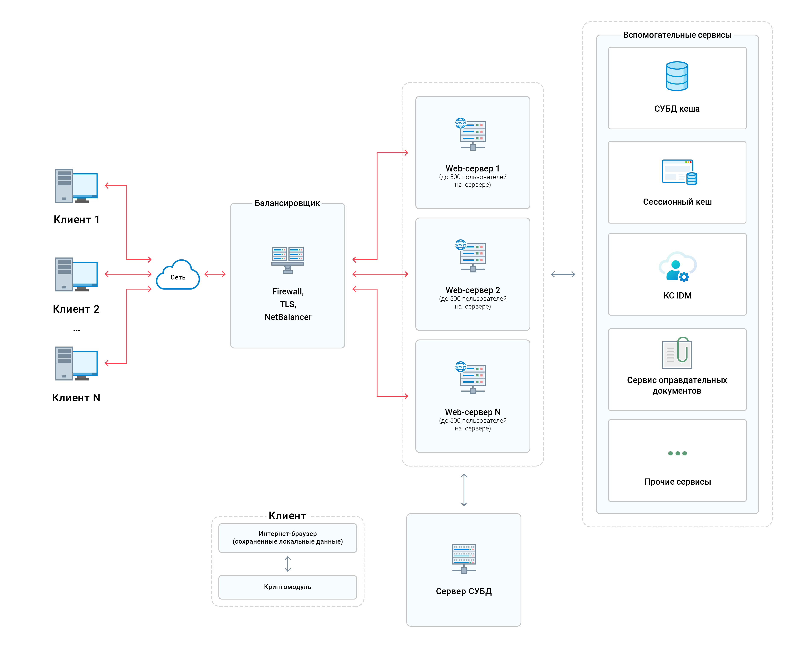
Task: Select the Клиент 2 label
Action: (76, 309)
